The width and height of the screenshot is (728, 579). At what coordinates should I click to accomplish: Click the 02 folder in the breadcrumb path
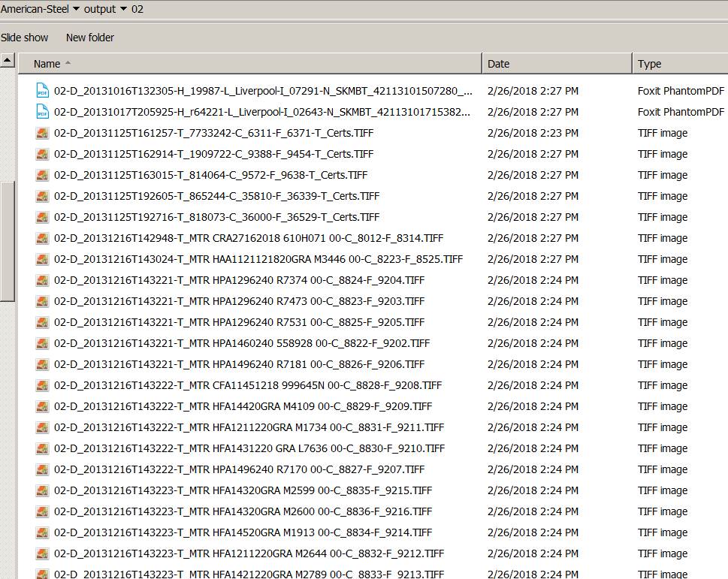coord(137,10)
